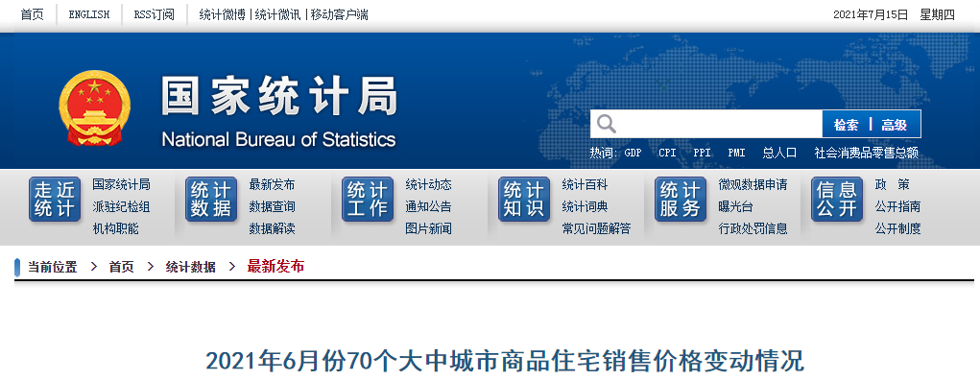Select hot word GDP

(x=633, y=154)
